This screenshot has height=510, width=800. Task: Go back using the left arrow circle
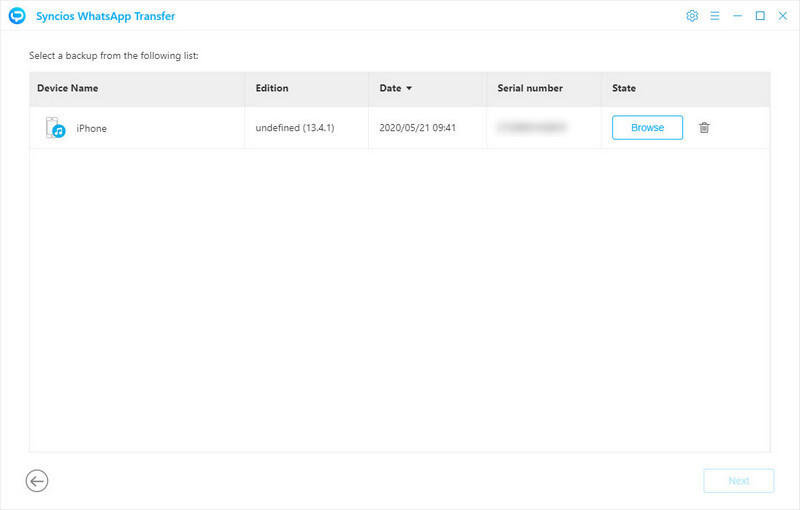pos(37,481)
